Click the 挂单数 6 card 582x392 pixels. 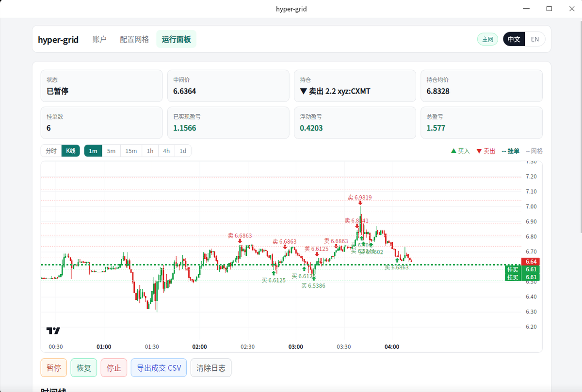(102, 123)
